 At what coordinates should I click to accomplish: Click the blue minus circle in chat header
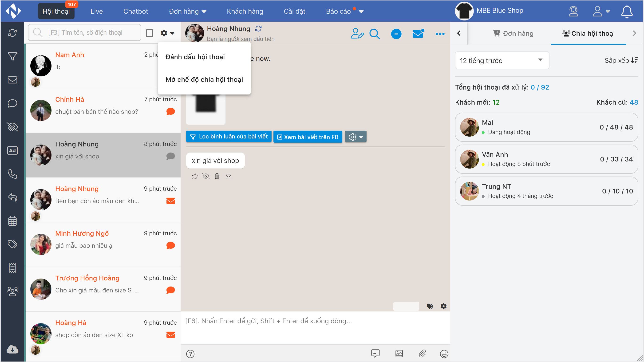pyautogui.click(x=396, y=34)
